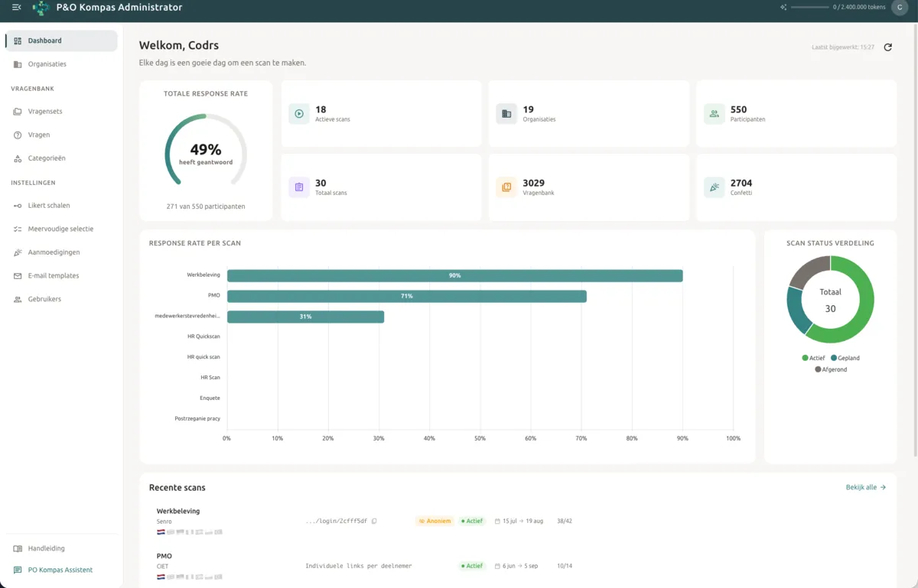
Task: Open Organisaties in the sidebar
Action: (61, 64)
